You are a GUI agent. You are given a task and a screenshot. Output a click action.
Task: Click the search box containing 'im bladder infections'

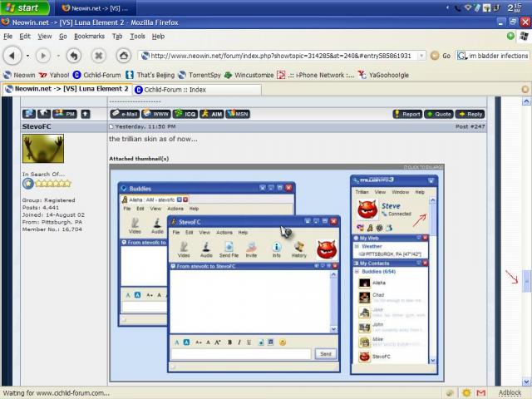pos(499,56)
